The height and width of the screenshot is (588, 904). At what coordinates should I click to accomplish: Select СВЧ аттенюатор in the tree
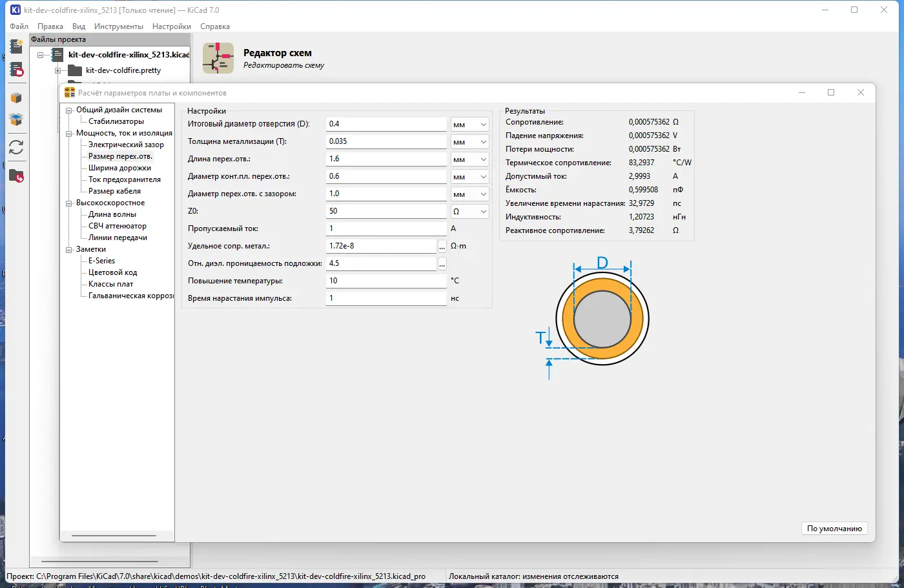pyautogui.click(x=118, y=226)
